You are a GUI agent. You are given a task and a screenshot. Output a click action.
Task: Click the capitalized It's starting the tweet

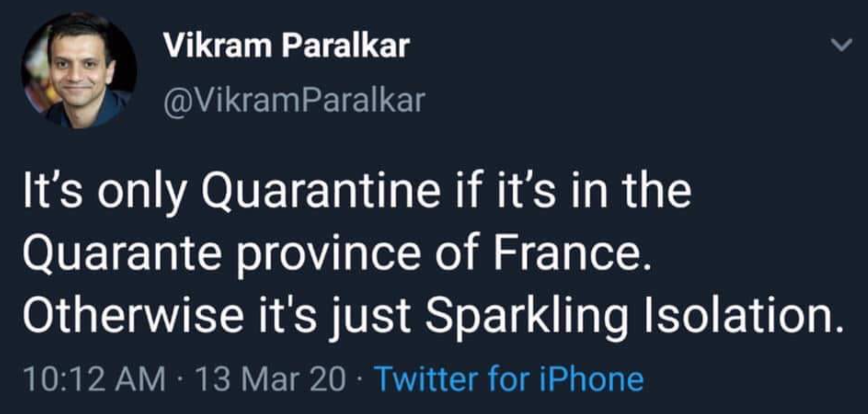tap(52, 191)
